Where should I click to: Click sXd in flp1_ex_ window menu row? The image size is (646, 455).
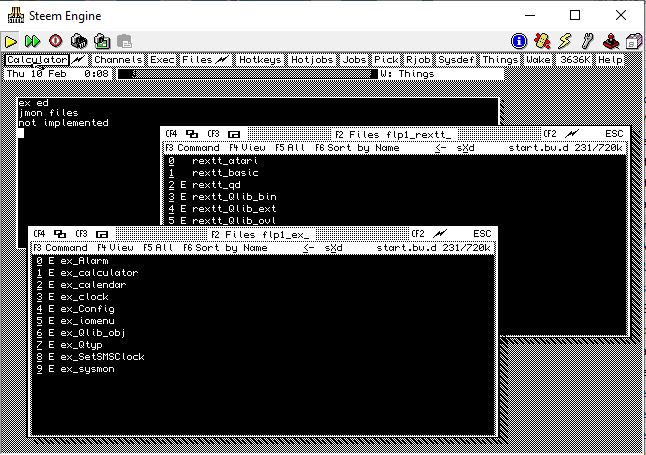(333, 248)
